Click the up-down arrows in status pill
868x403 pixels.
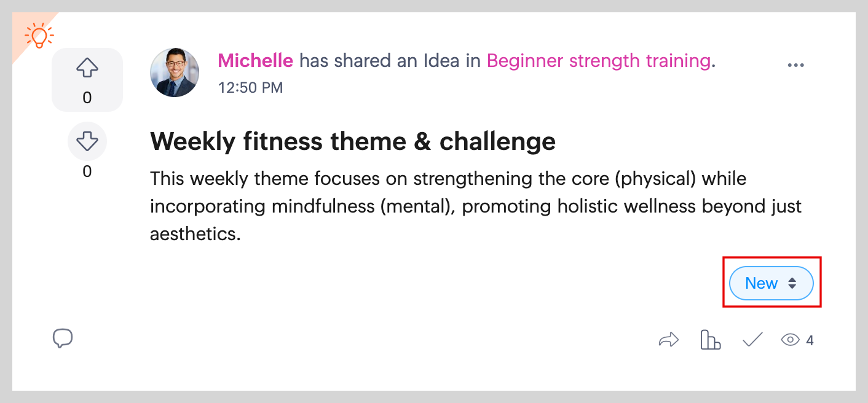[792, 283]
